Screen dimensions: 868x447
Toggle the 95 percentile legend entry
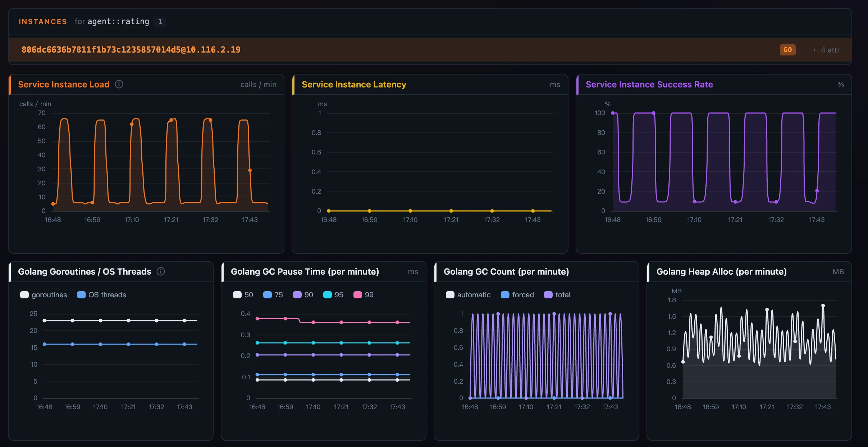[333, 295]
